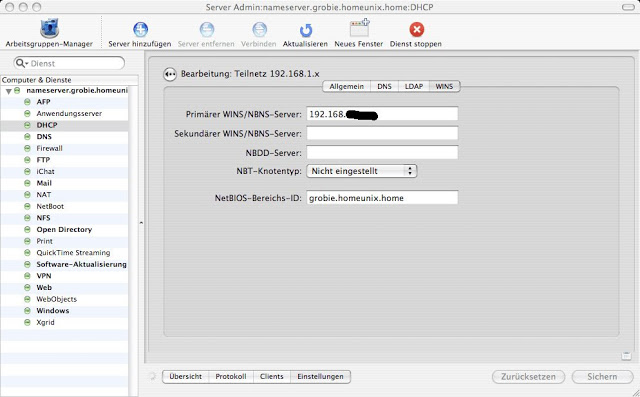The width and height of the screenshot is (640, 397).
Task: Click the status icon beside iChat
Action: [x=27, y=171]
